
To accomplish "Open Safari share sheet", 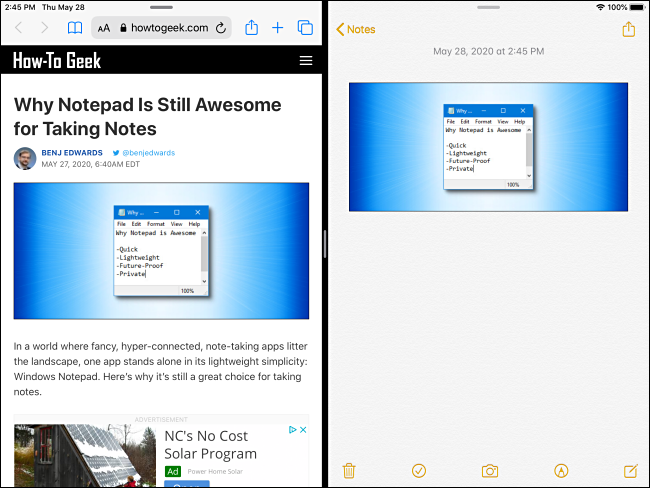I will click(x=252, y=27).
